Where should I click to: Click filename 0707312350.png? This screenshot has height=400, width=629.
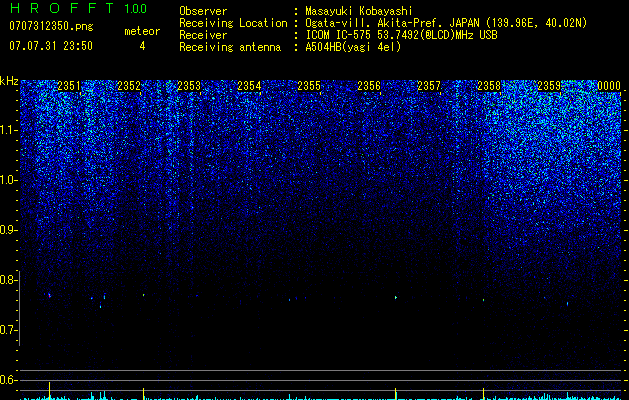pyautogui.click(x=51, y=26)
